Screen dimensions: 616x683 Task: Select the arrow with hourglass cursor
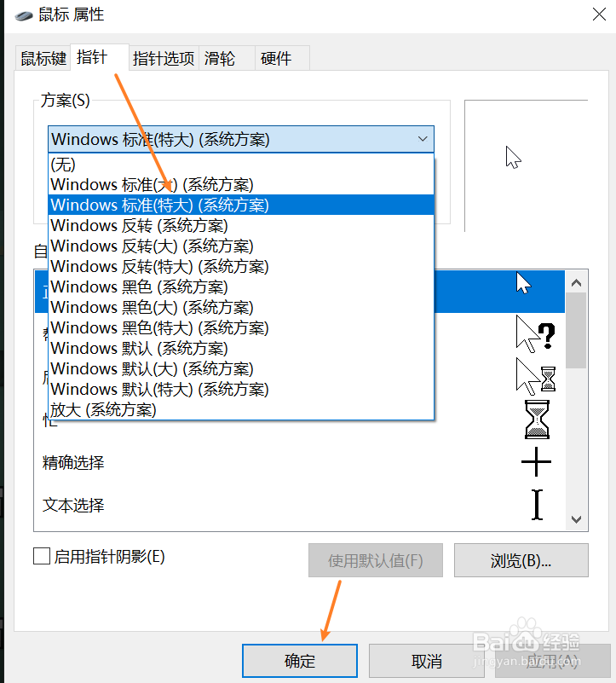point(535,377)
